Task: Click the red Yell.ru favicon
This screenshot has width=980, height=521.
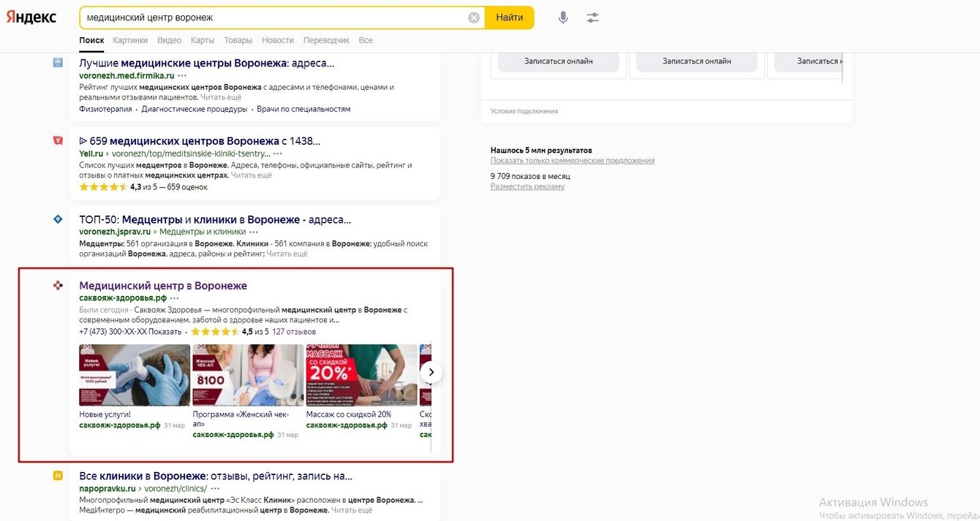Action: point(58,140)
